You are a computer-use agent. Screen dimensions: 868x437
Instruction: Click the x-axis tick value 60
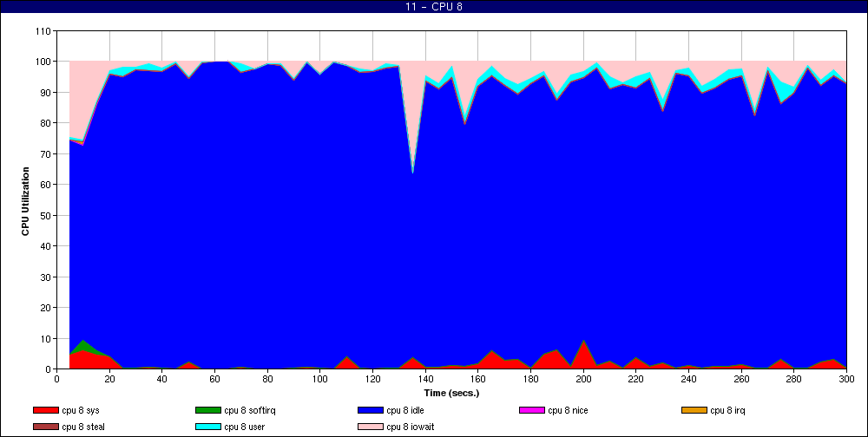(x=214, y=379)
